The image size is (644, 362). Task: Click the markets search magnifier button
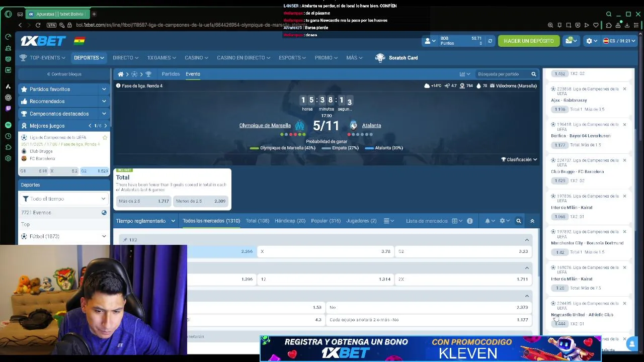(519, 221)
